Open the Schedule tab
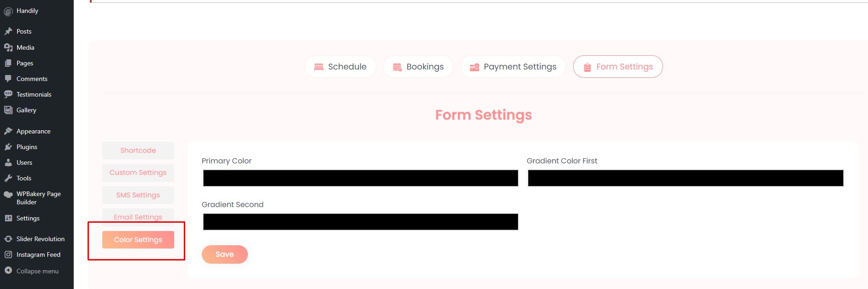The image size is (868, 289). point(340,67)
